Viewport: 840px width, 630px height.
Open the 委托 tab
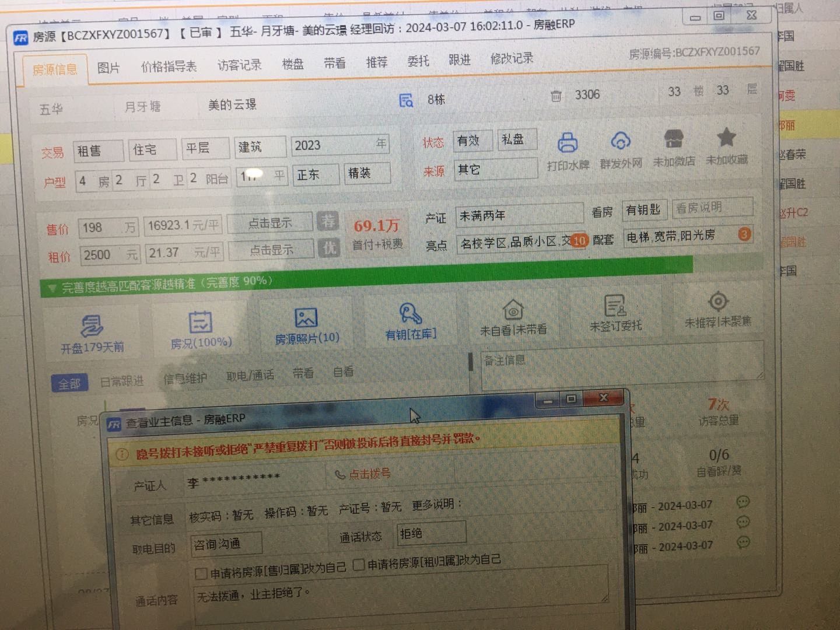click(x=418, y=61)
